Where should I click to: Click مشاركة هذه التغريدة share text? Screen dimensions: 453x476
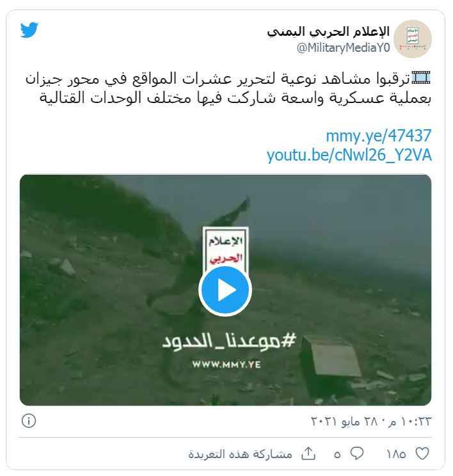[x=240, y=454]
